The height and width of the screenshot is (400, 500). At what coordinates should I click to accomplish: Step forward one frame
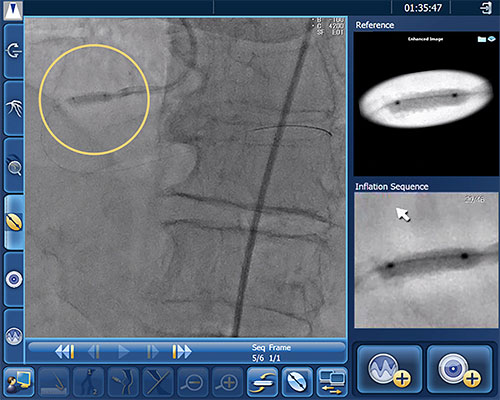click(x=152, y=352)
